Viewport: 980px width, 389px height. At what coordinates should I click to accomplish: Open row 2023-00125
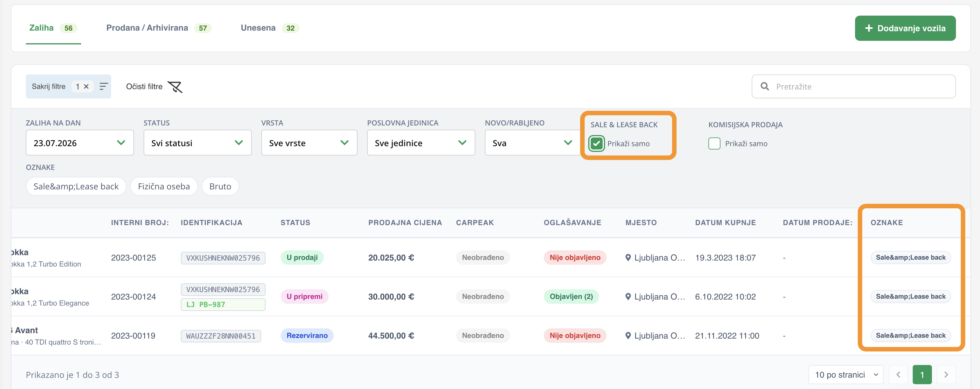pyautogui.click(x=491, y=258)
